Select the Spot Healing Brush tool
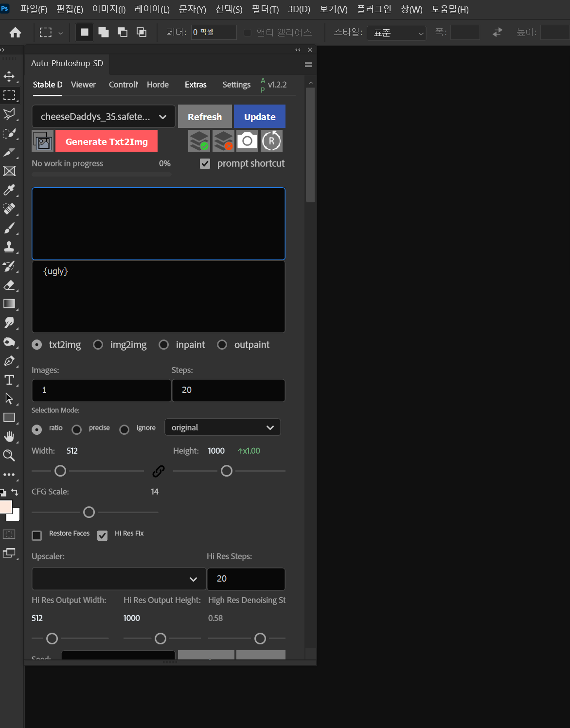The image size is (570, 728). point(9,209)
